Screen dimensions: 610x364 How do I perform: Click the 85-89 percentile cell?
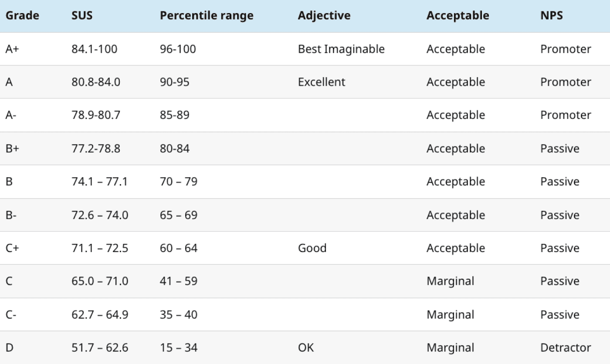click(175, 115)
